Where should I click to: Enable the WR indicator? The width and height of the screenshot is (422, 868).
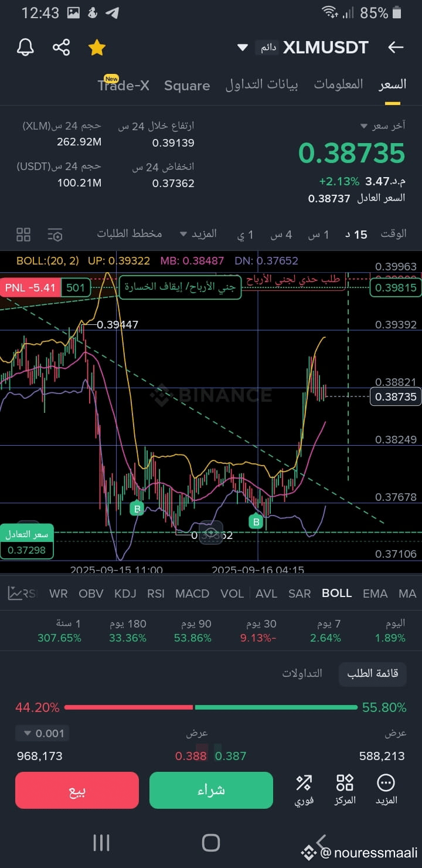(59, 594)
